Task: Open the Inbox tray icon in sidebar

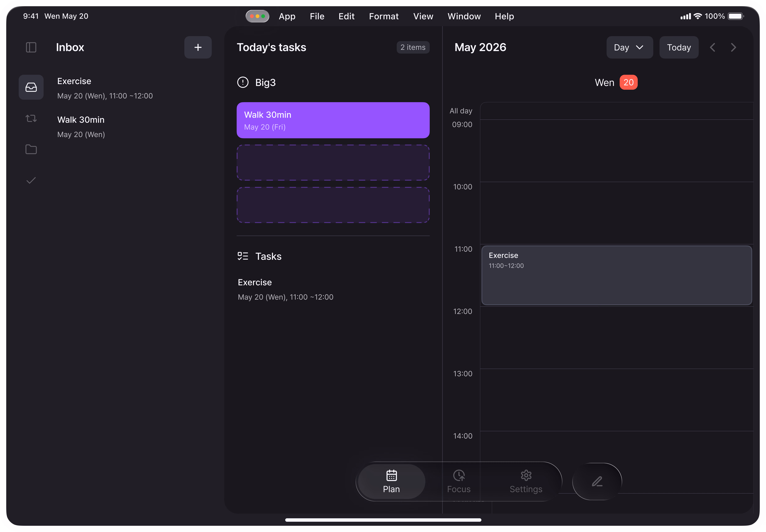Action: 31,87
